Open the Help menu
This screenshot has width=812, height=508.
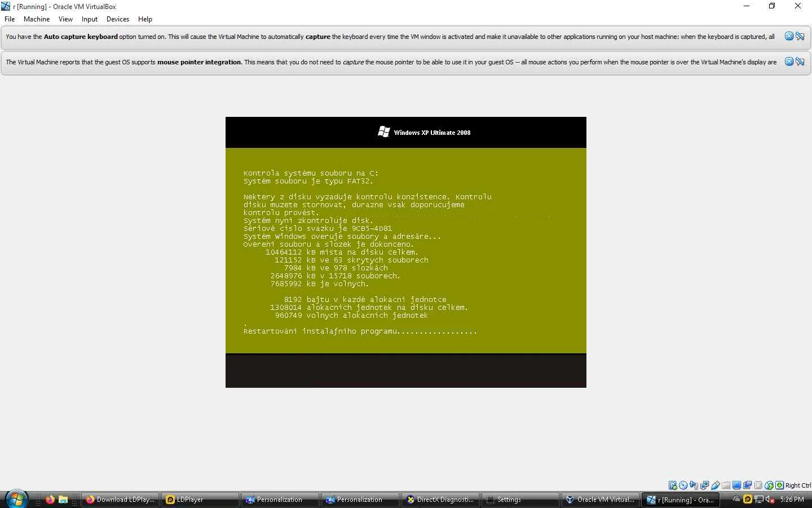145,19
